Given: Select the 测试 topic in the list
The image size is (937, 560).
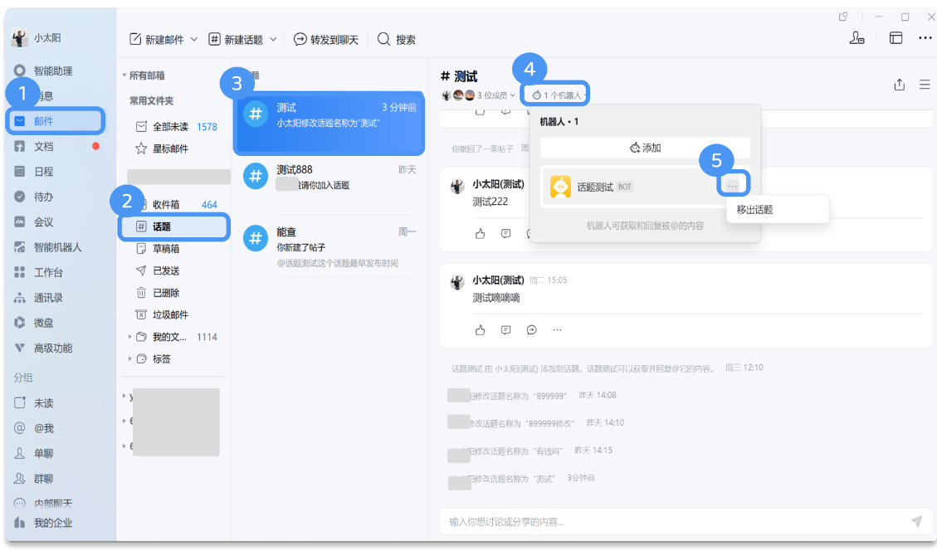Looking at the screenshot, I should pyautogui.click(x=329, y=123).
